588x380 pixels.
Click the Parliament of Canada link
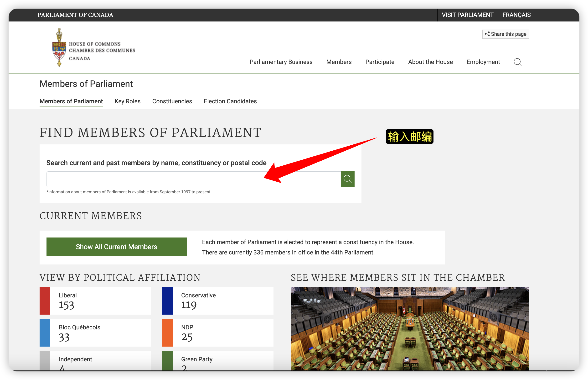[75, 15]
